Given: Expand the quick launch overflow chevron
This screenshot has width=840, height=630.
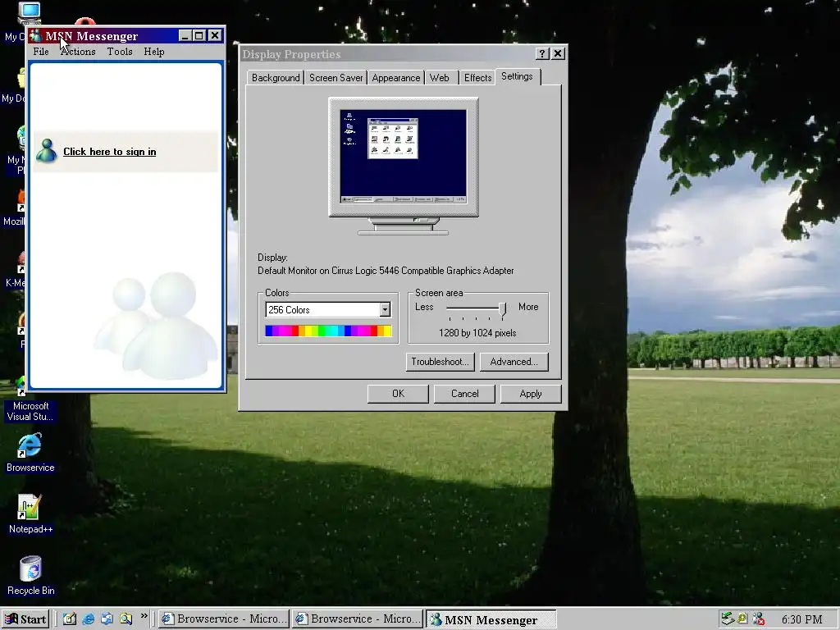Looking at the screenshot, I should coord(144,616).
